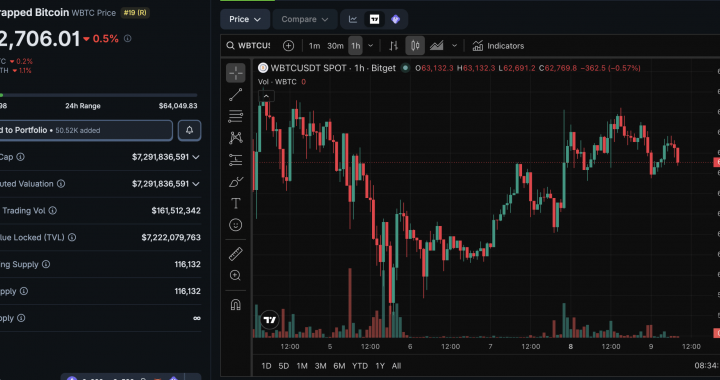Click the WBTCUSDT SPOT legend title

pyautogui.click(x=333, y=68)
